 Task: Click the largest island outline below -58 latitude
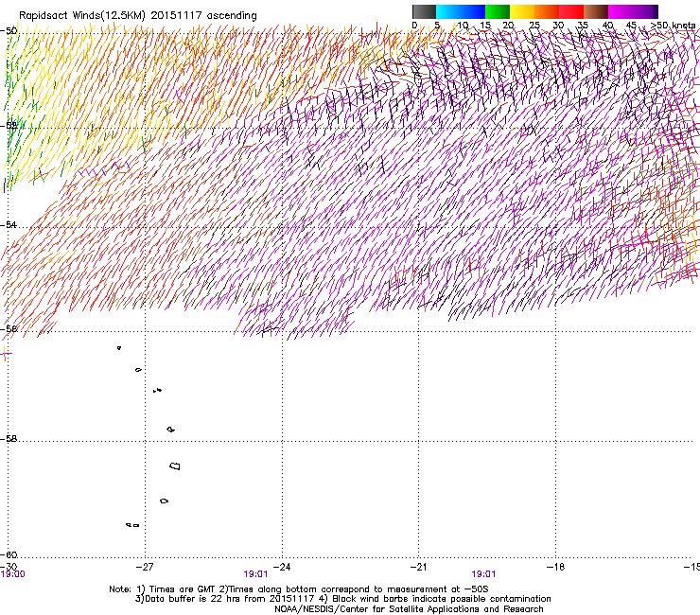click(x=175, y=466)
